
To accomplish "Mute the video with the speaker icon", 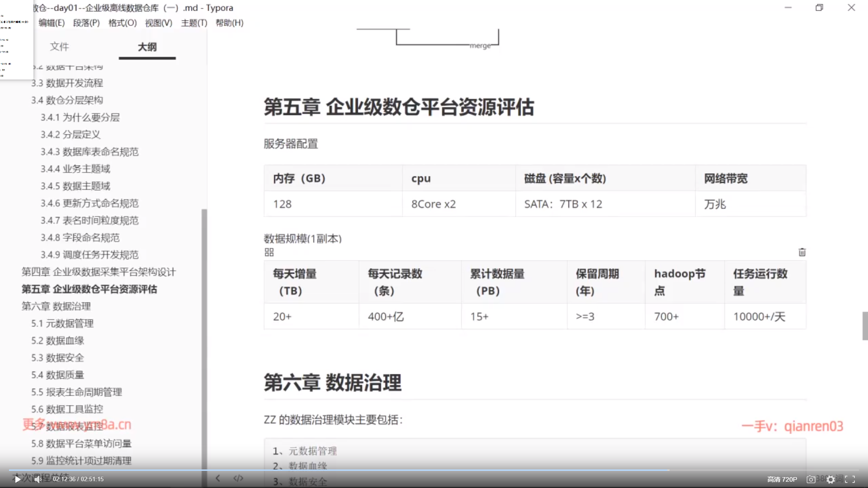I will 38,479.
